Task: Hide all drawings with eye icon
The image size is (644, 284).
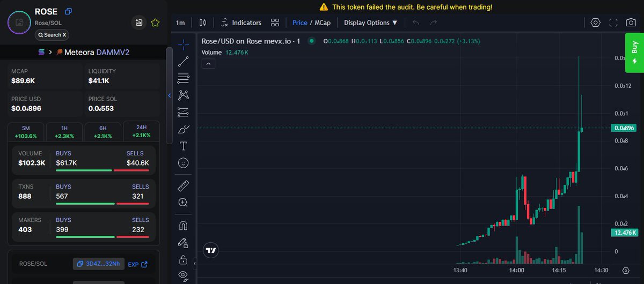Action: click(x=183, y=275)
